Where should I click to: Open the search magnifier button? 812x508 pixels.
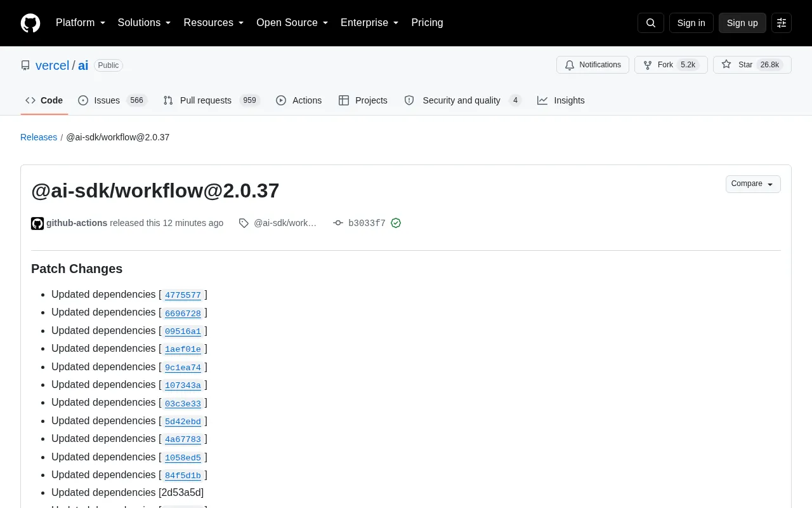pyautogui.click(x=651, y=23)
